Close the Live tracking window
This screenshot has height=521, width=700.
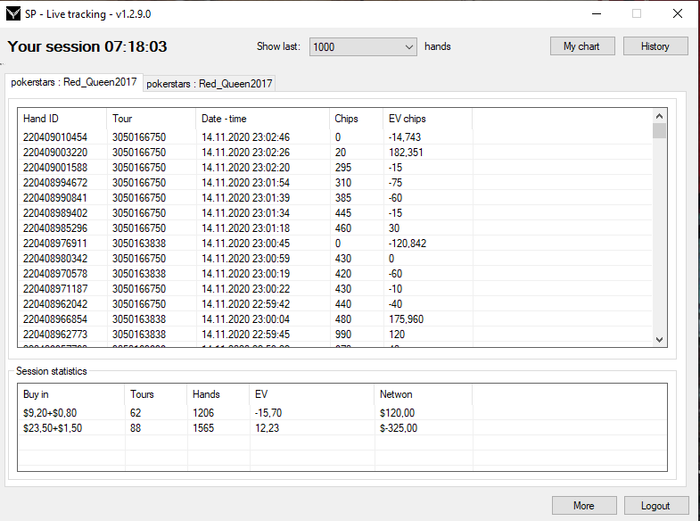click(677, 14)
